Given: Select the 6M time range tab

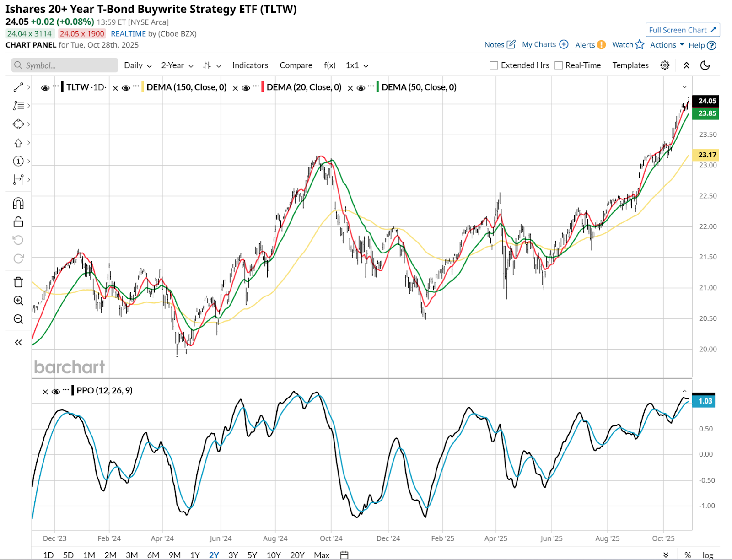Looking at the screenshot, I should tap(153, 555).
